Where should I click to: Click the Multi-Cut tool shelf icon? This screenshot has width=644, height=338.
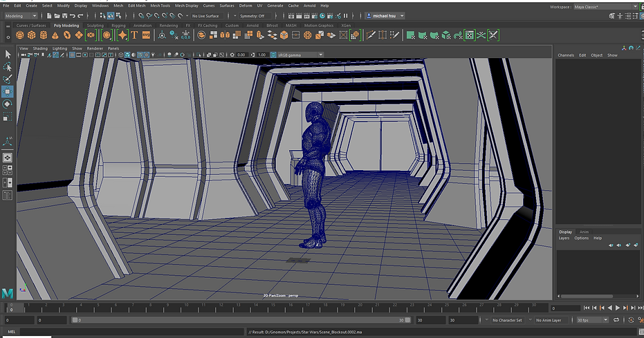tap(371, 35)
